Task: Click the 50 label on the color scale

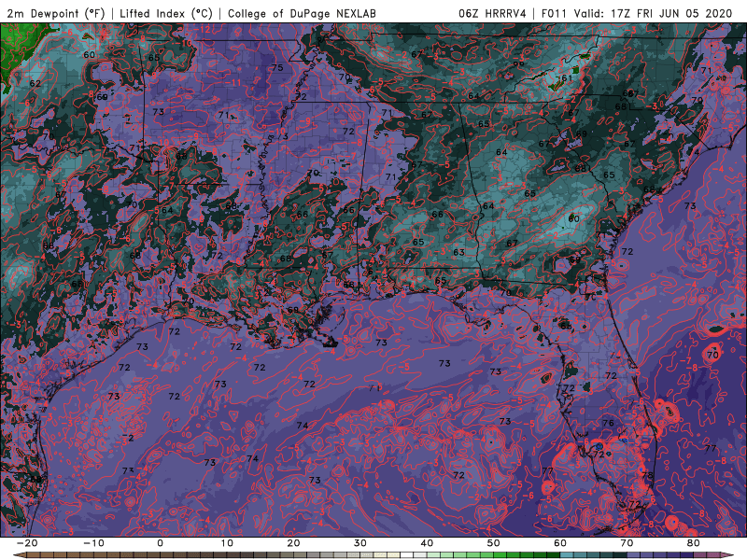Action: pyautogui.click(x=494, y=543)
